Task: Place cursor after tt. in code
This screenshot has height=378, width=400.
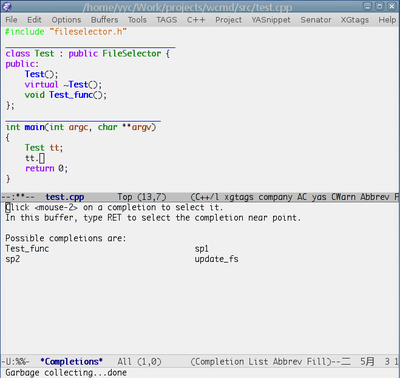Action: tap(42, 158)
